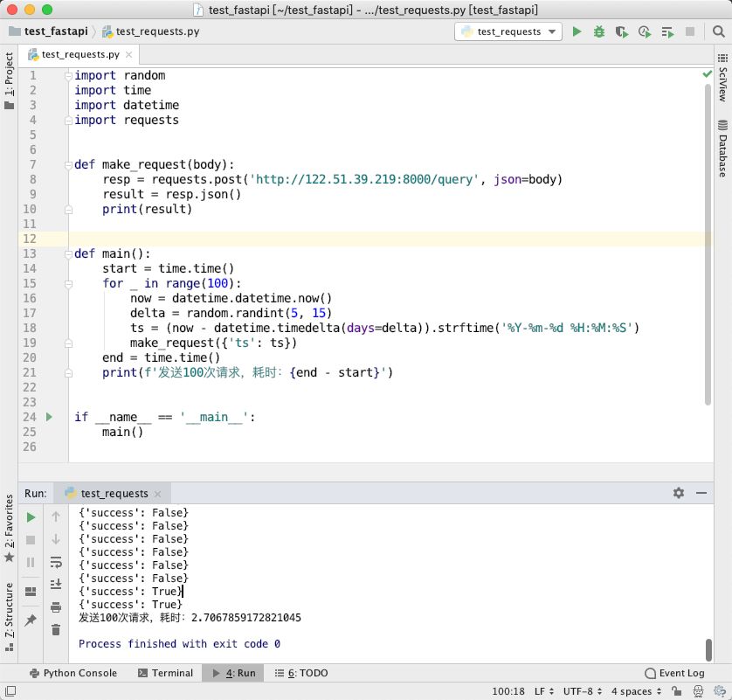732x700 pixels.
Task: Click the up-the-stack-trace arrow
Action: tap(56, 516)
